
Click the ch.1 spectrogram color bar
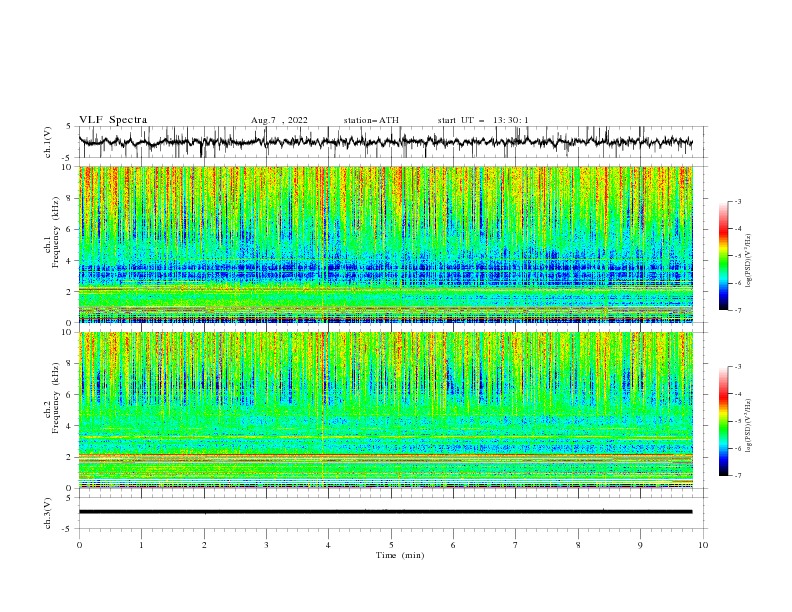pos(723,256)
